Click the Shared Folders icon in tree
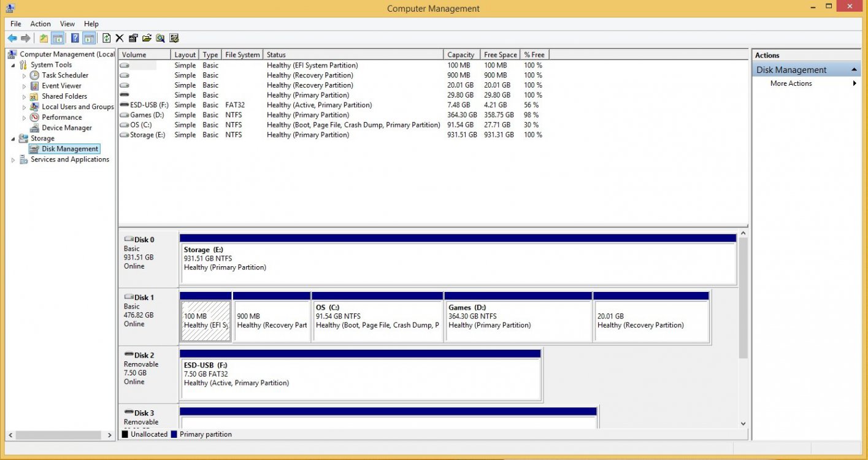 coord(34,96)
